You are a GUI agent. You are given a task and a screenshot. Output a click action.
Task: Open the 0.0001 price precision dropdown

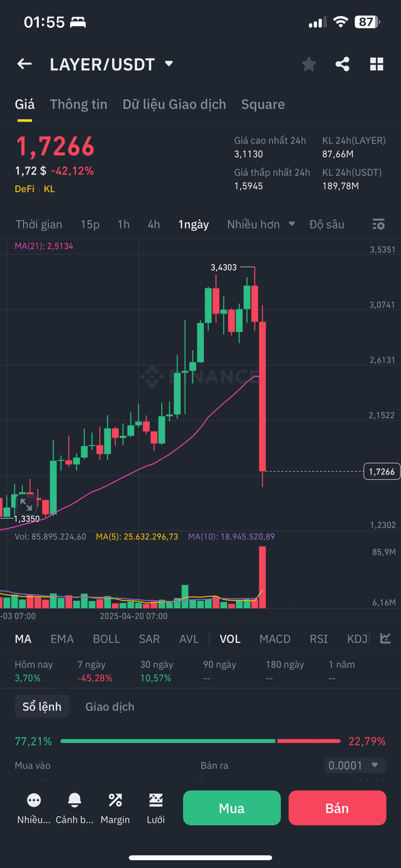[x=355, y=765]
